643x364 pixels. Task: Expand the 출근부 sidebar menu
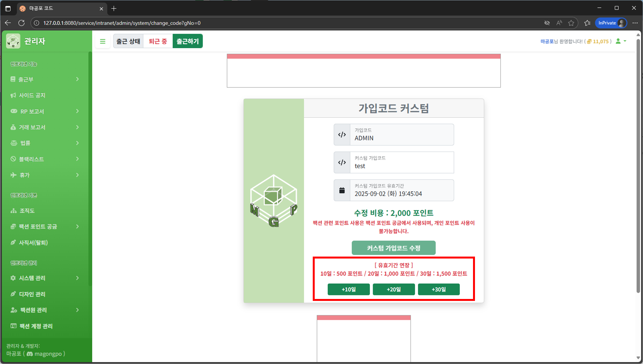click(x=45, y=79)
